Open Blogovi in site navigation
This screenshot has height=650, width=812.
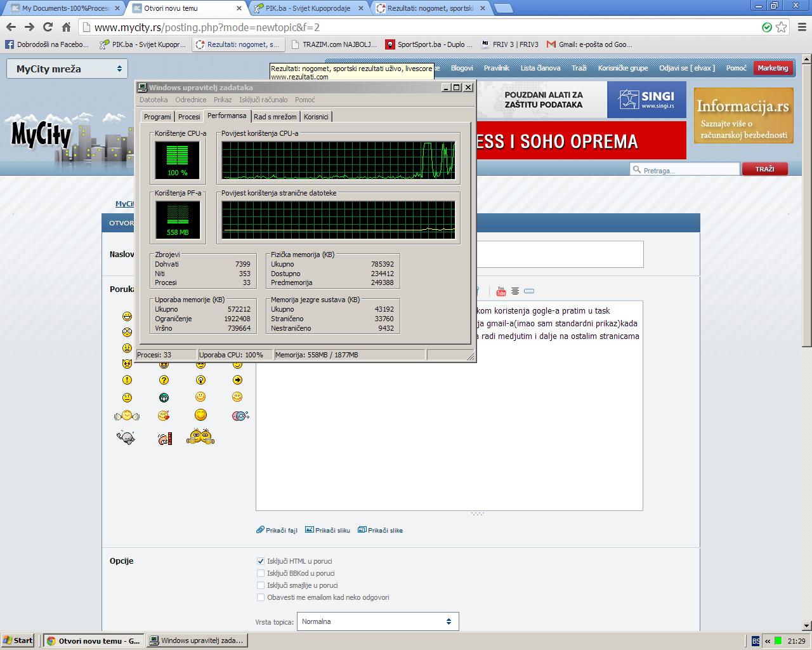tap(462, 68)
